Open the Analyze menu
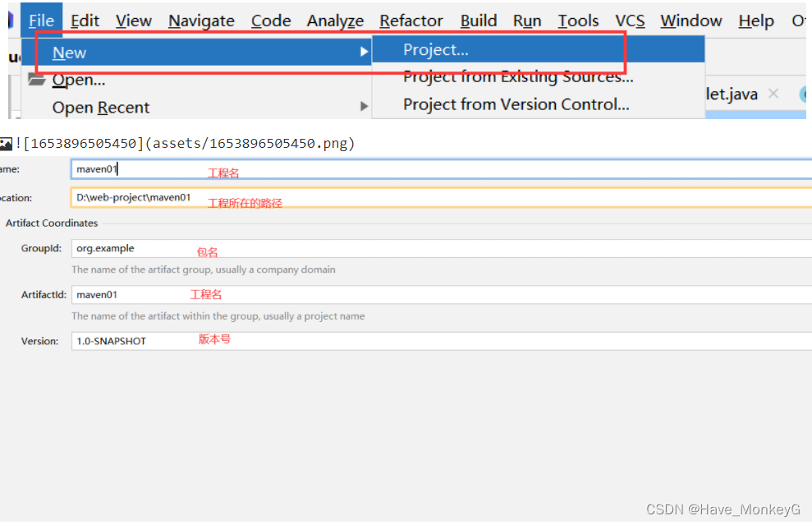 [x=335, y=21]
